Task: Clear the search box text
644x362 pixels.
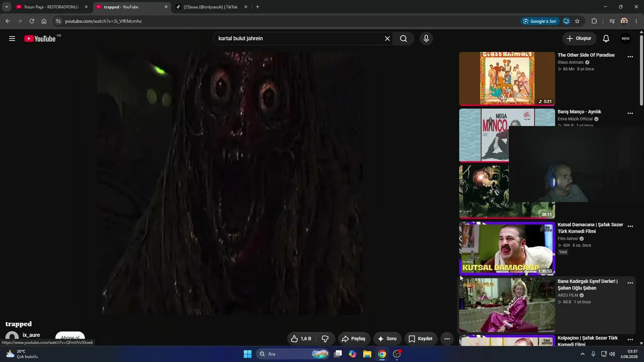Action: 387,39
